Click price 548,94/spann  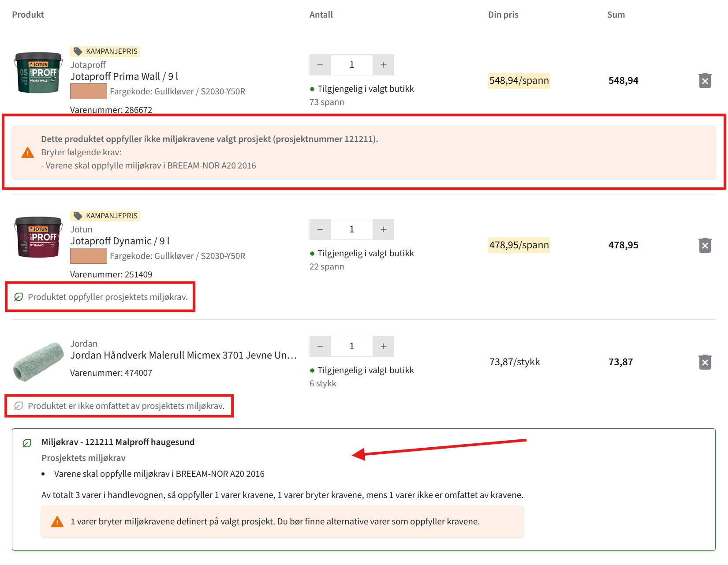pos(519,81)
